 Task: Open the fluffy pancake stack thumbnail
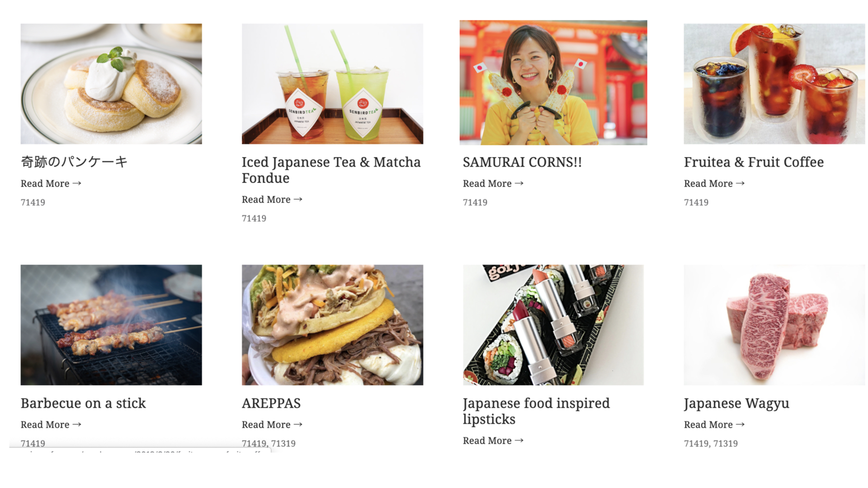coord(111,84)
